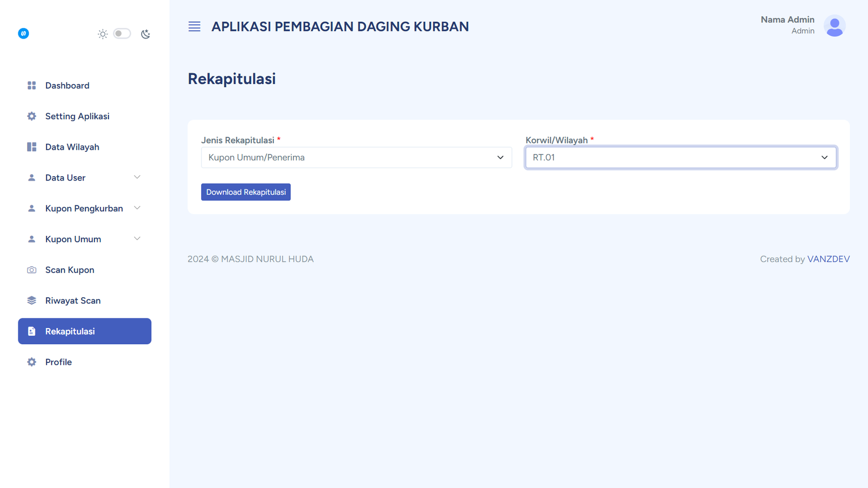Click the Scan Kupon camera icon
Image resolution: width=868 pixels, height=488 pixels.
click(31, 270)
